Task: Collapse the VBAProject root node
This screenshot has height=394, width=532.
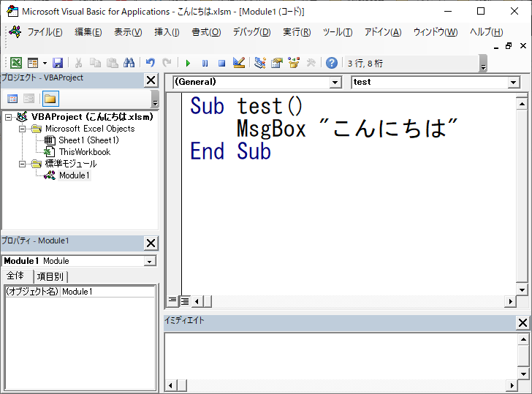Action: 8,117
